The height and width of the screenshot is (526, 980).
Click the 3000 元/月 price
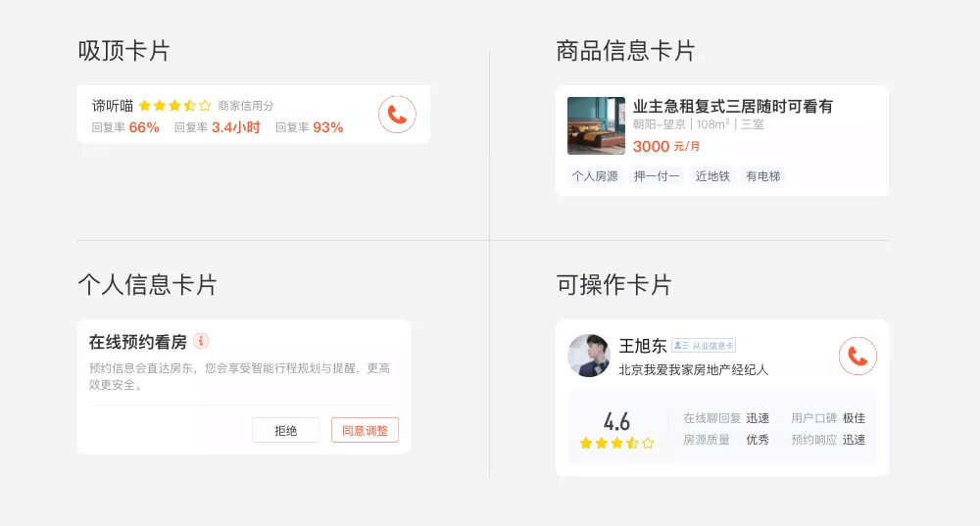click(x=666, y=146)
